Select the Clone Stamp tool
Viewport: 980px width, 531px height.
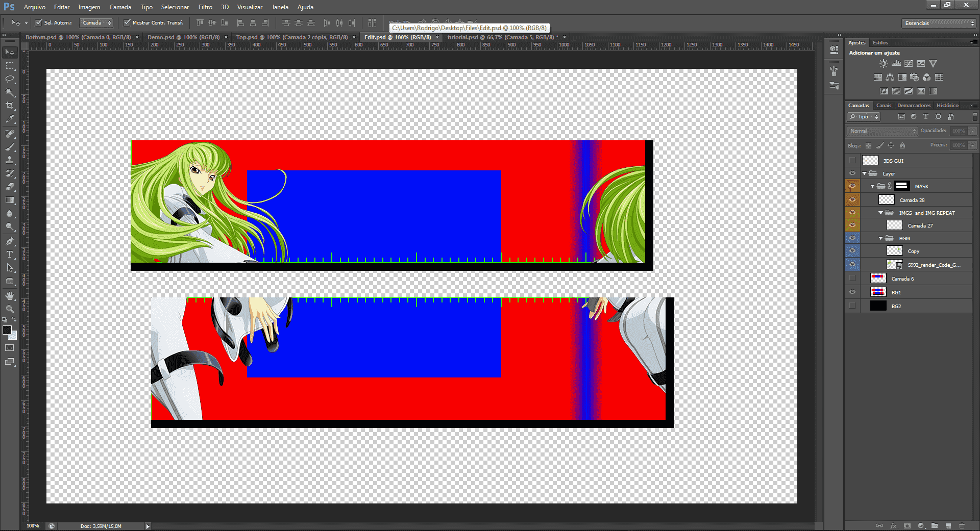[x=10, y=160]
